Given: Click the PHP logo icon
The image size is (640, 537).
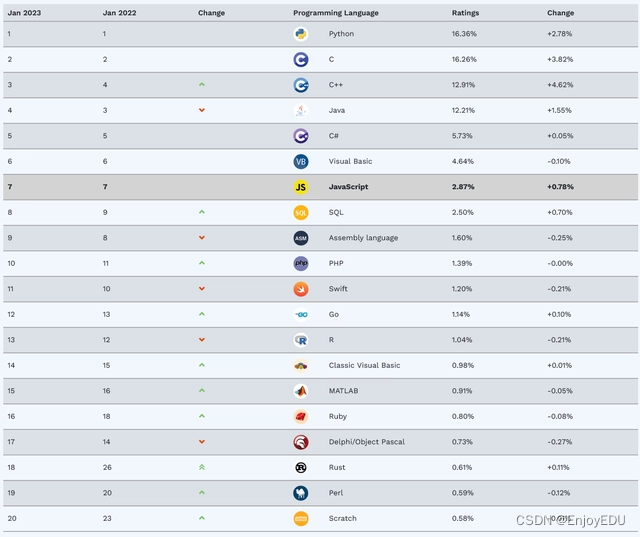Looking at the screenshot, I should tap(301, 263).
